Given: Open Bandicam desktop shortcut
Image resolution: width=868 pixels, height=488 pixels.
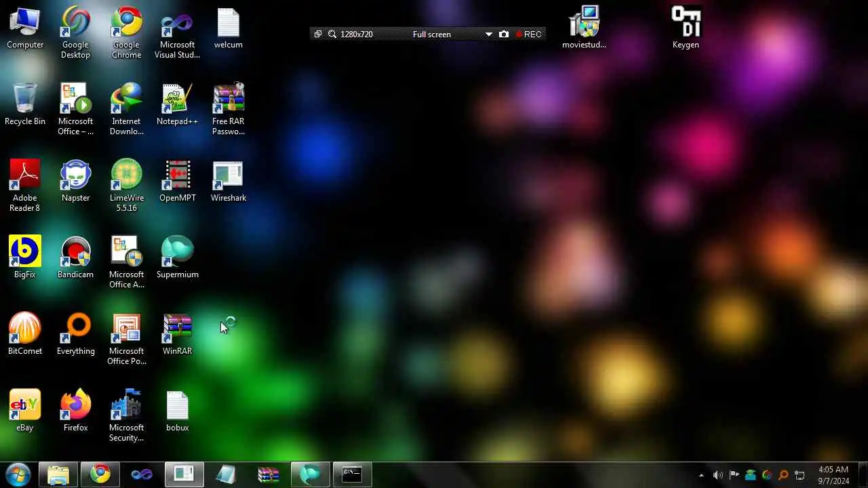Looking at the screenshot, I should [75, 258].
